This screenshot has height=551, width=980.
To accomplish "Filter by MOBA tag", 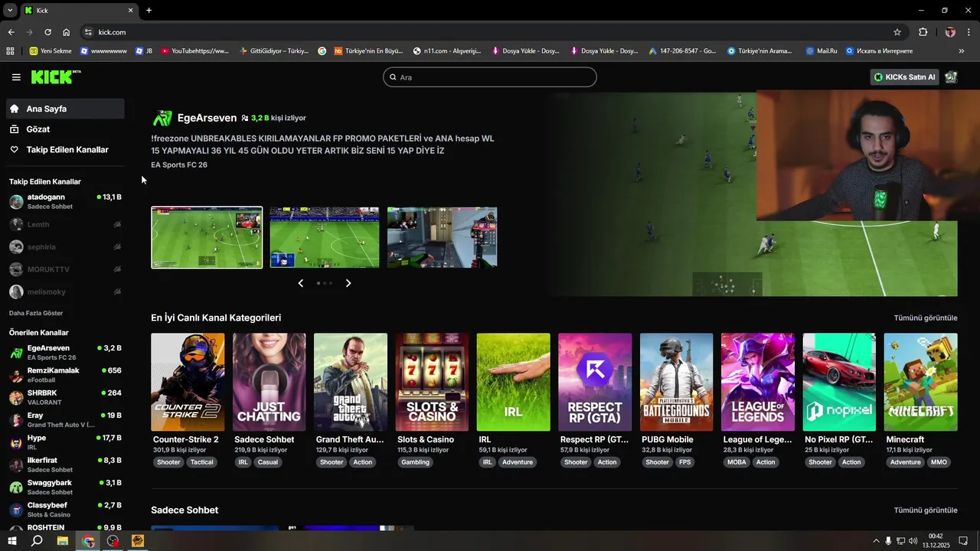I will pyautogui.click(x=737, y=462).
